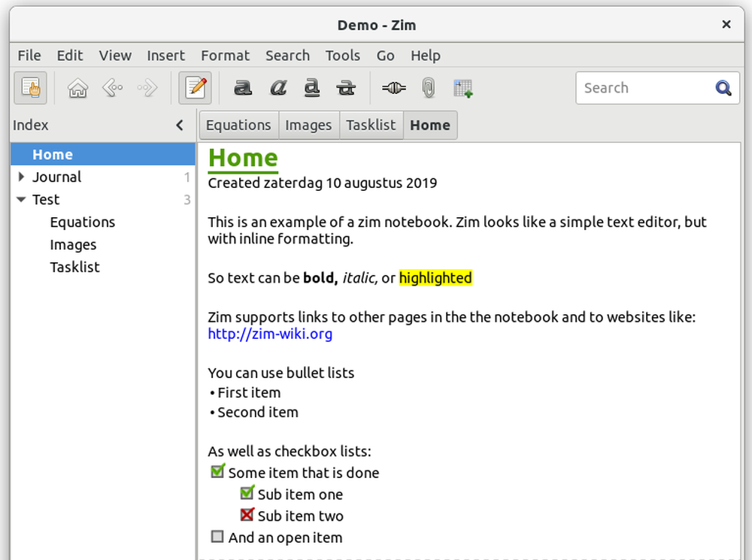This screenshot has height=560, width=752.
Task: Expand the Journal tree node
Action: 21,177
